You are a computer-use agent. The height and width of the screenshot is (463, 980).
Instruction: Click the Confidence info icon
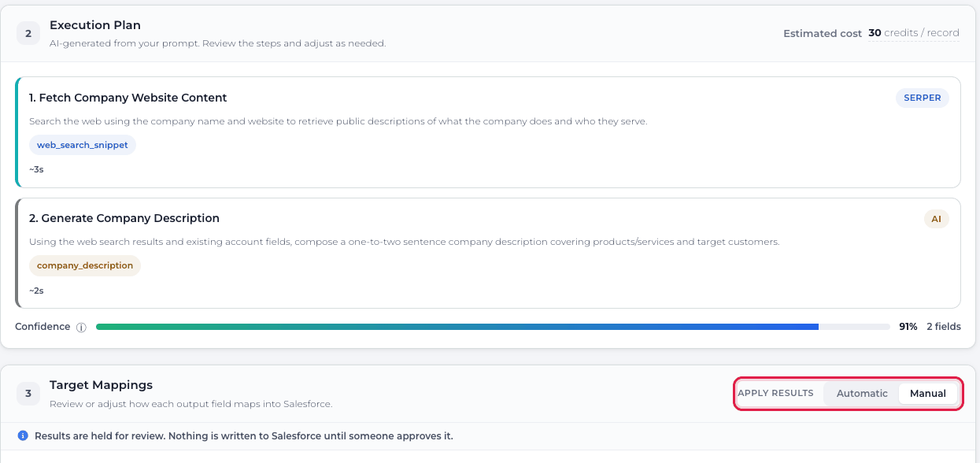[x=81, y=328]
